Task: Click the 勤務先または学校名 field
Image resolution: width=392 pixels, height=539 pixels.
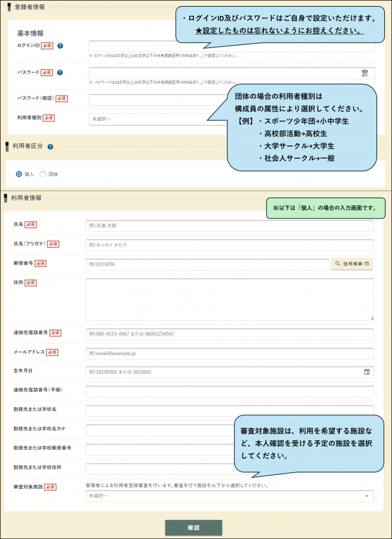Action: [229, 411]
